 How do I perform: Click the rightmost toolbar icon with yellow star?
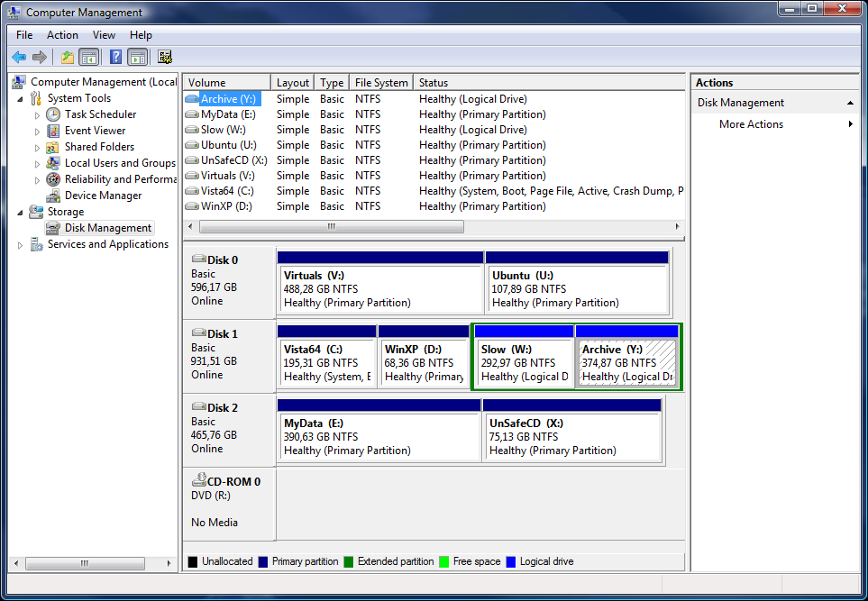point(165,58)
